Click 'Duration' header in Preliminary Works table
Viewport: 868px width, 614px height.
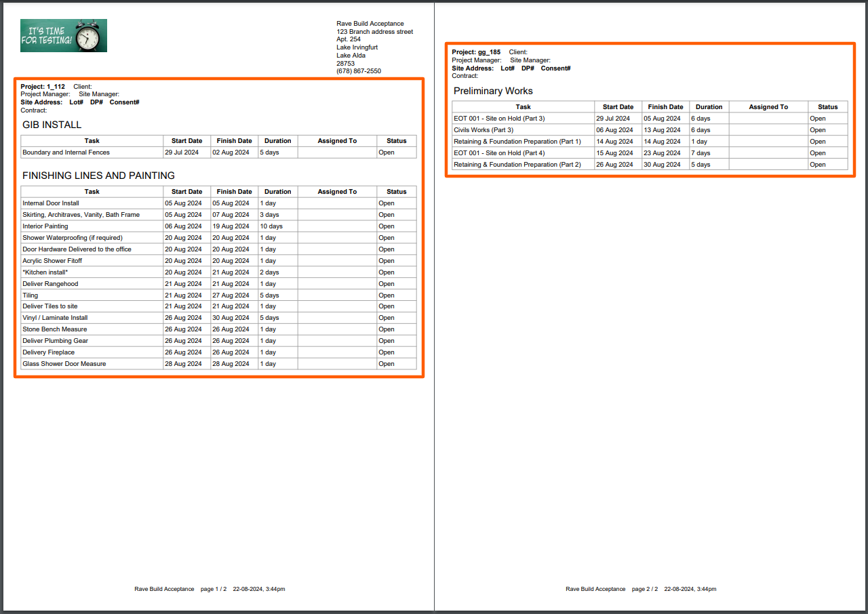[x=709, y=107]
